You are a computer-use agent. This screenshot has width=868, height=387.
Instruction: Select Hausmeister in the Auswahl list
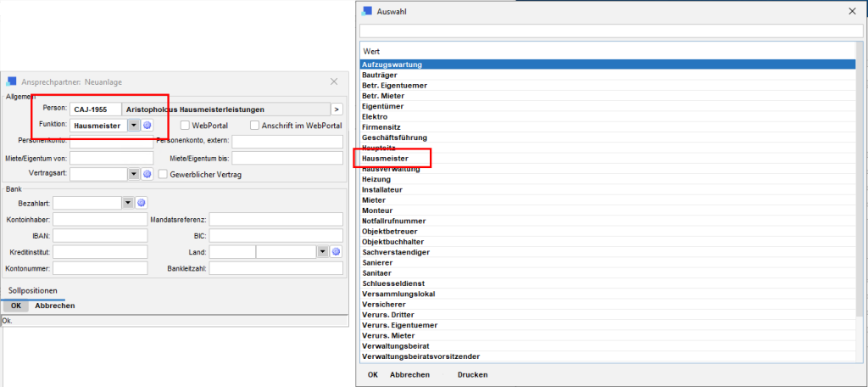(385, 159)
